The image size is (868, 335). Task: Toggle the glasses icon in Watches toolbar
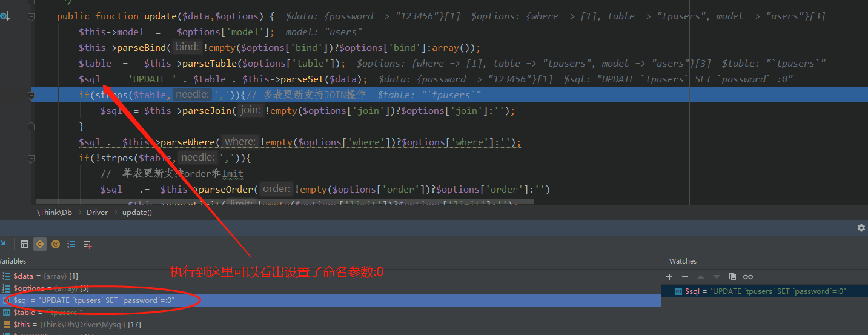click(x=748, y=276)
